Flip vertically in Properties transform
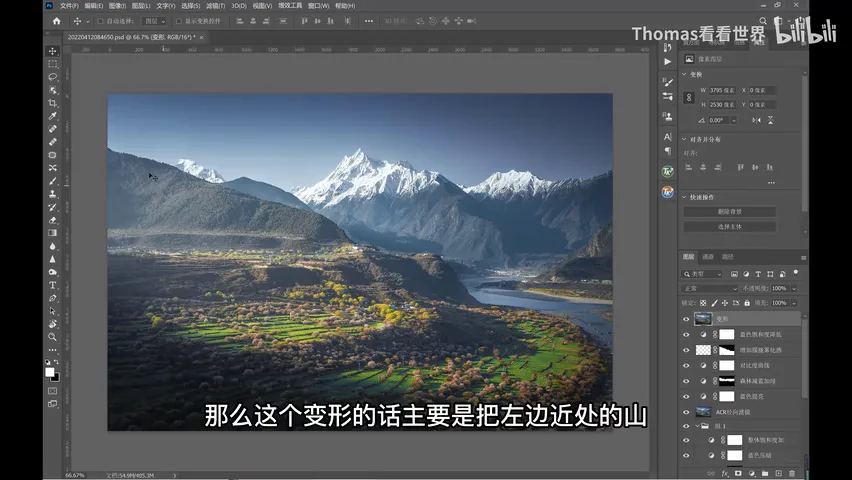 coord(770,120)
